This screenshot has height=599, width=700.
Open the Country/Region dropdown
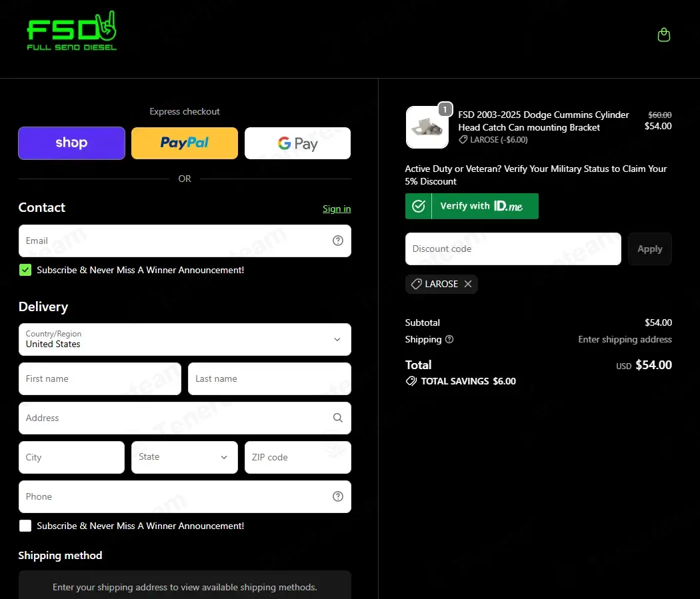click(x=185, y=339)
